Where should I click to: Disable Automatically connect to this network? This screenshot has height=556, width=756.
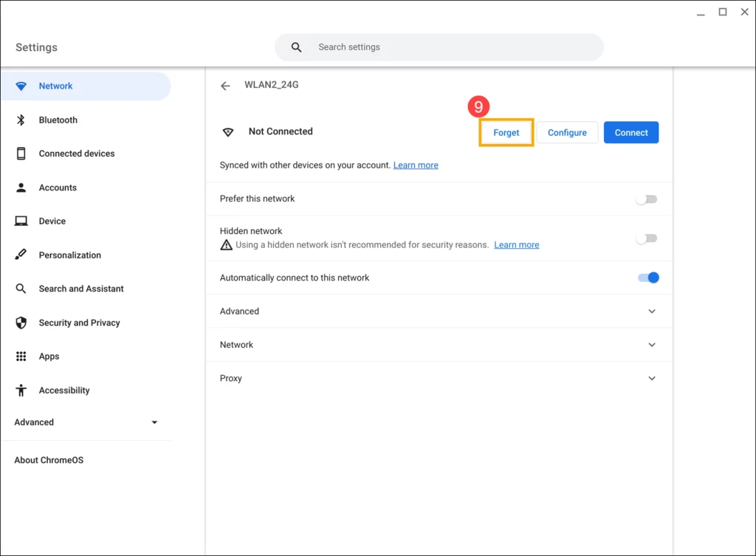[x=647, y=277]
